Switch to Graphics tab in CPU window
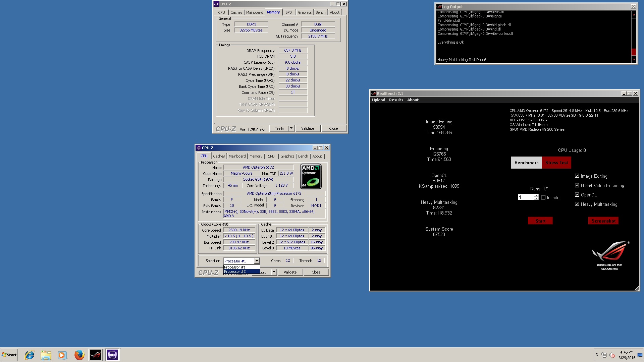The height and width of the screenshot is (362, 644). pos(287,156)
